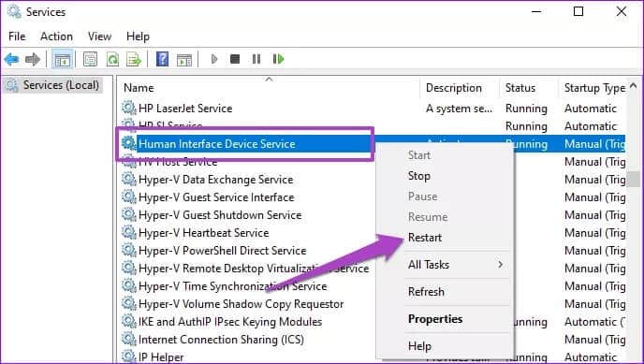Image resolution: width=644 pixels, height=364 pixels.
Task: Choose Stop in the context menu
Action: point(419,176)
